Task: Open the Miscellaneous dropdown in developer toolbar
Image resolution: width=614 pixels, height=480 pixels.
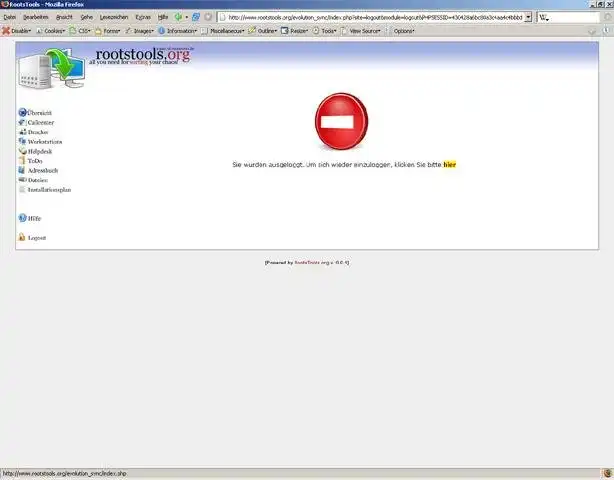Action: tap(223, 31)
